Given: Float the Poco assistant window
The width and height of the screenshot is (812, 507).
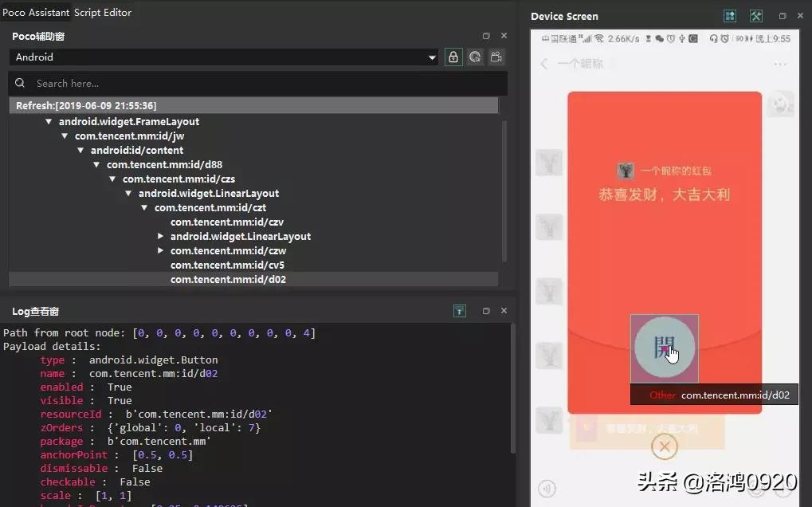Looking at the screenshot, I should (x=486, y=36).
